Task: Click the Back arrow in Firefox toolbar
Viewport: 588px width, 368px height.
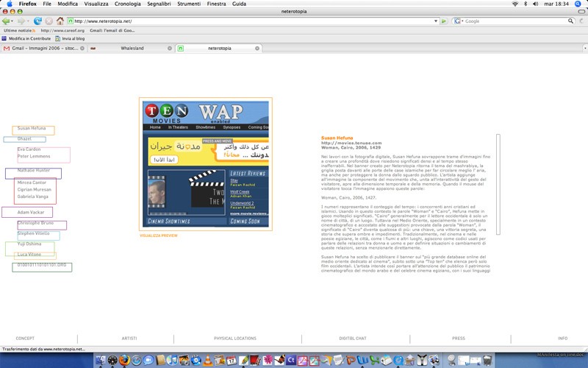Action: [6, 21]
